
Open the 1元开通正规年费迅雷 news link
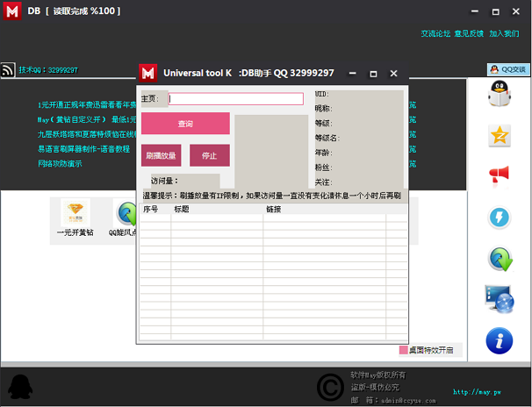click(x=87, y=104)
